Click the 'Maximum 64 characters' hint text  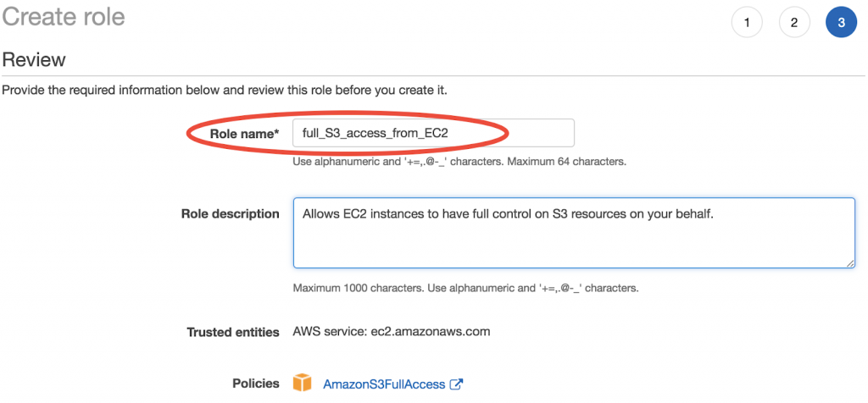click(567, 163)
